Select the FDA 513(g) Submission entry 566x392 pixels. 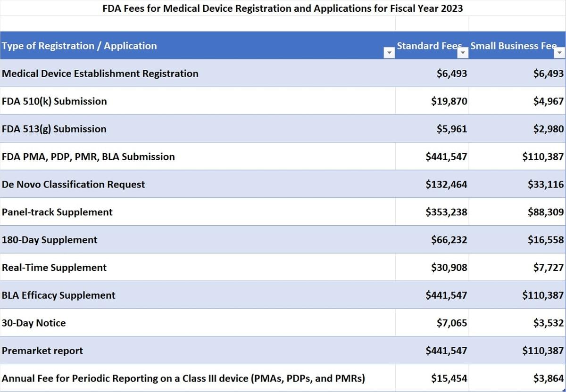(x=53, y=129)
